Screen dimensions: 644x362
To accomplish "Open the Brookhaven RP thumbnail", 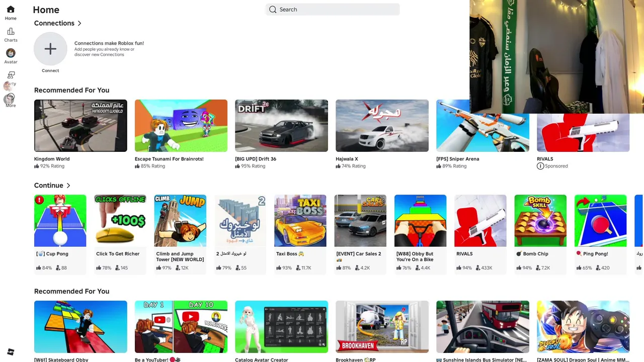I will (382, 327).
